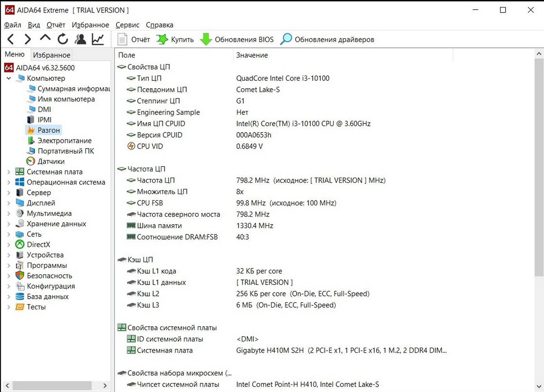Collapse the Компьютер tree node
544x392 pixels.
9,78
